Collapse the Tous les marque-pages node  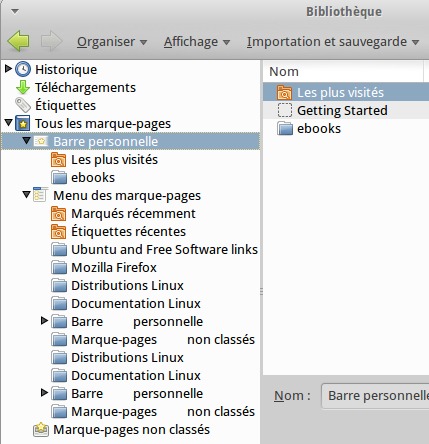click(9, 123)
